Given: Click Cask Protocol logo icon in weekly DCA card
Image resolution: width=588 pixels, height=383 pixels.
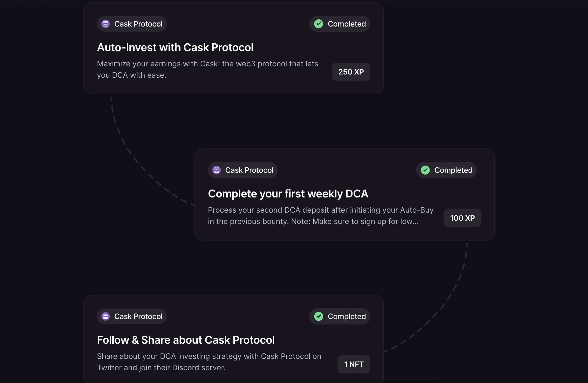Looking at the screenshot, I should (x=217, y=170).
